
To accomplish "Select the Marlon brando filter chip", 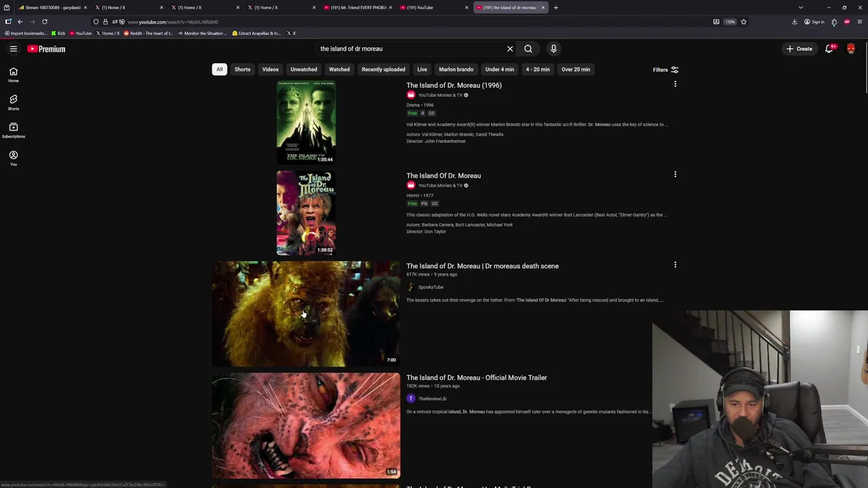I will coord(456,69).
